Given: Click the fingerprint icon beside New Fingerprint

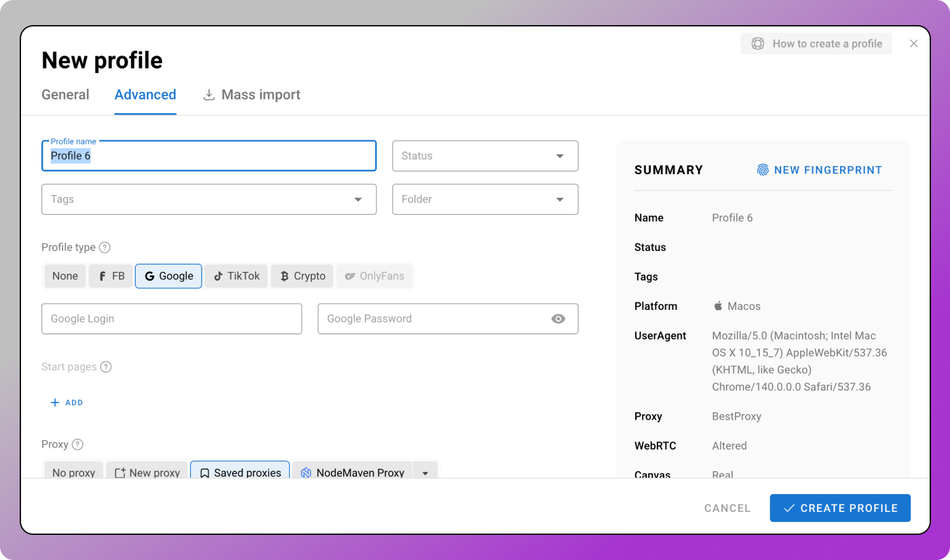Looking at the screenshot, I should click(763, 170).
